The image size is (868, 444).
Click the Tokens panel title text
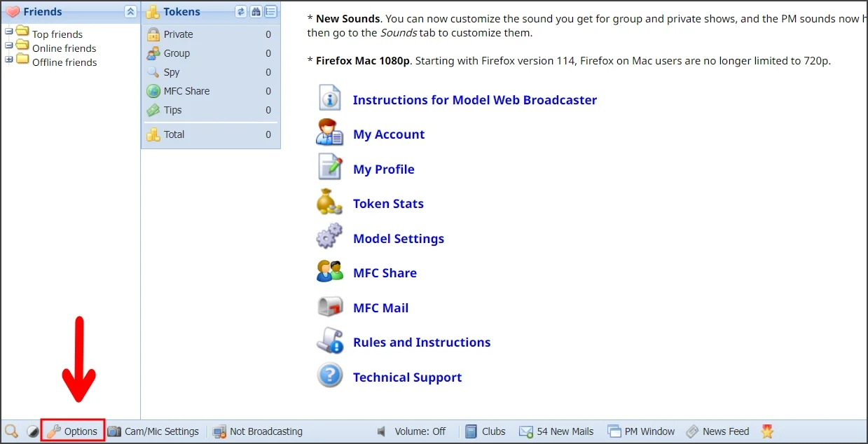[182, 12]
